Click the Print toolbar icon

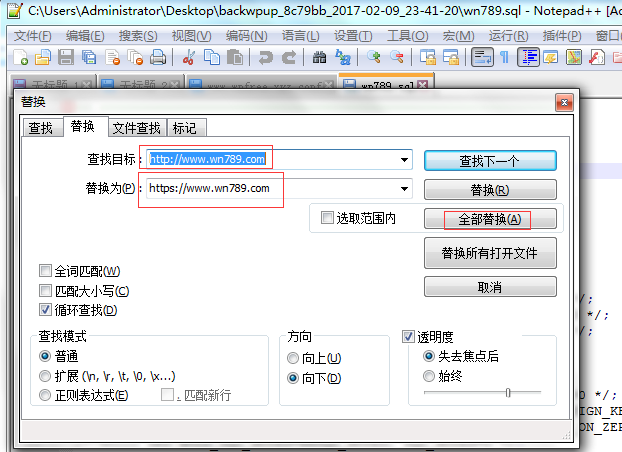click(157, 58)
